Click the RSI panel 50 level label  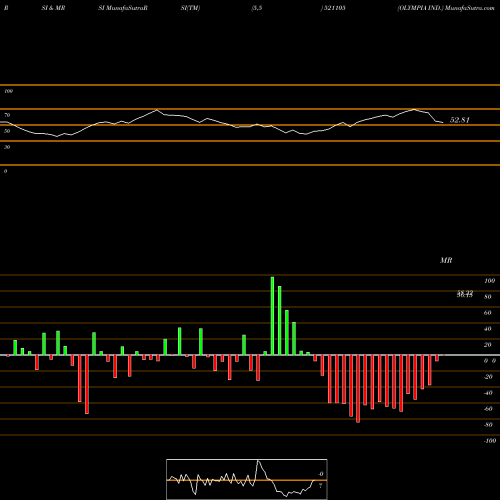coord(7,131)
